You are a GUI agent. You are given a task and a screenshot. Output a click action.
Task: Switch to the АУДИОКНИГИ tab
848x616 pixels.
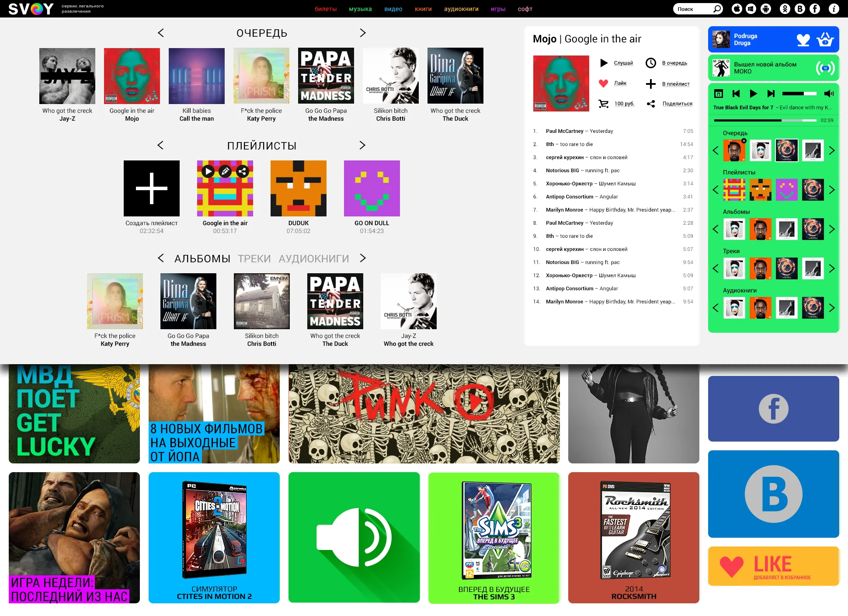[314, 258]
